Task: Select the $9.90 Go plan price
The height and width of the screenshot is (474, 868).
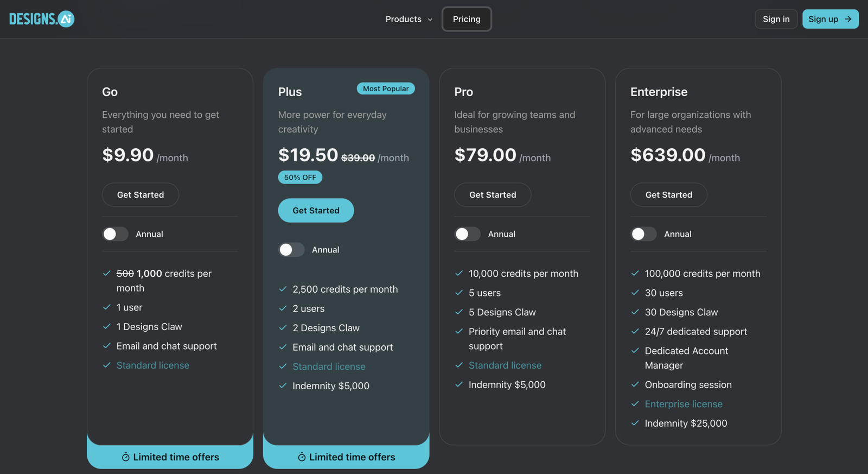Action: coord(128,155)
